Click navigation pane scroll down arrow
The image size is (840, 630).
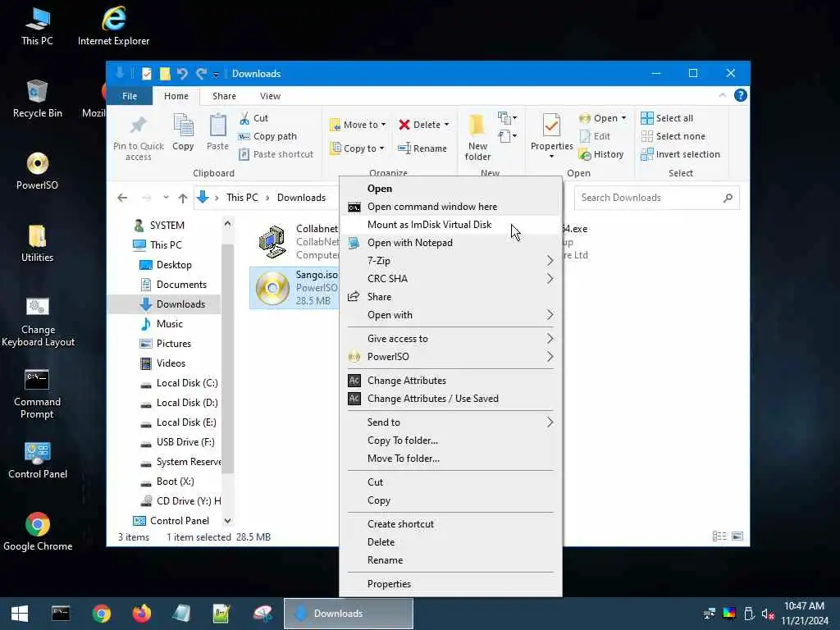tap(228, 521)
